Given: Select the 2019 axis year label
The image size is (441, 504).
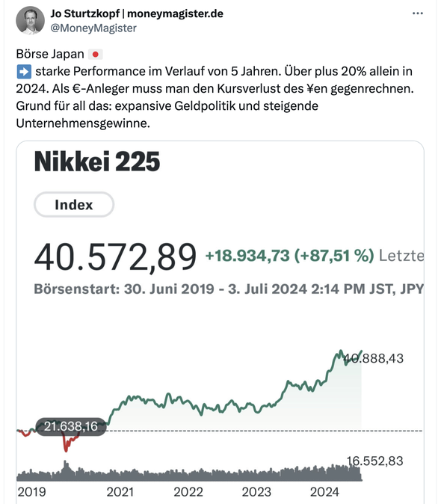Looking at the screenshot, I should coord(31,492).
